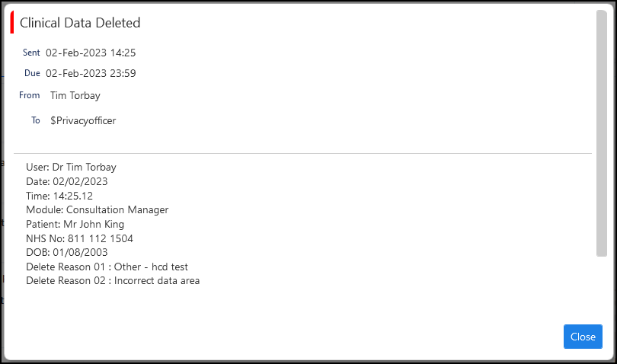
Task: Click the Time: 14:25.12 line
Action: (59, 196)
